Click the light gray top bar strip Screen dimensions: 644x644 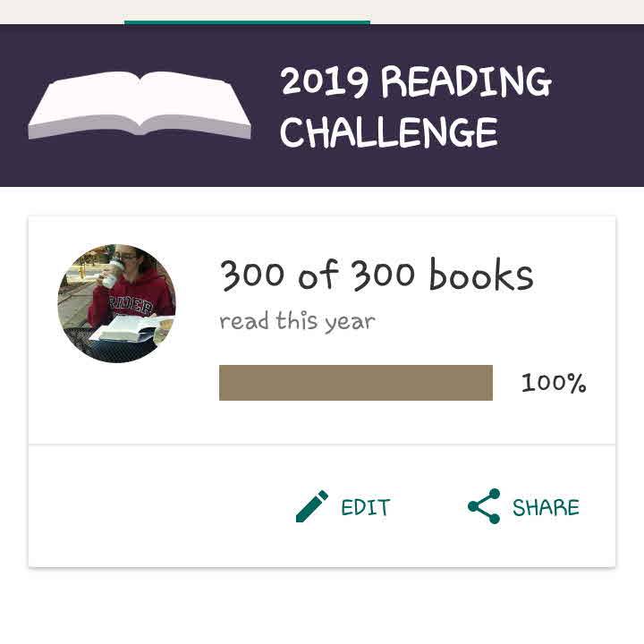(501, 11)
